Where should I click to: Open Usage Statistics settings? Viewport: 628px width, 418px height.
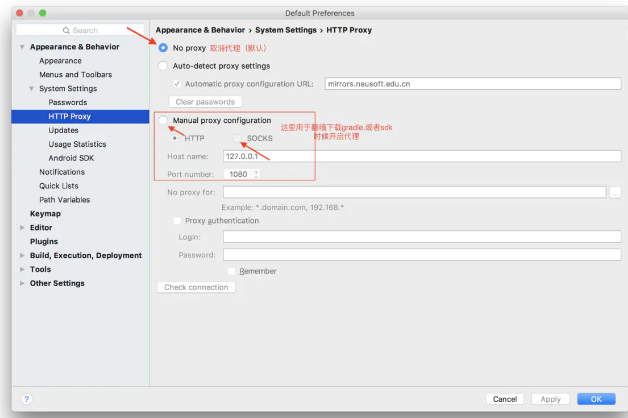(x=77, y=144)
